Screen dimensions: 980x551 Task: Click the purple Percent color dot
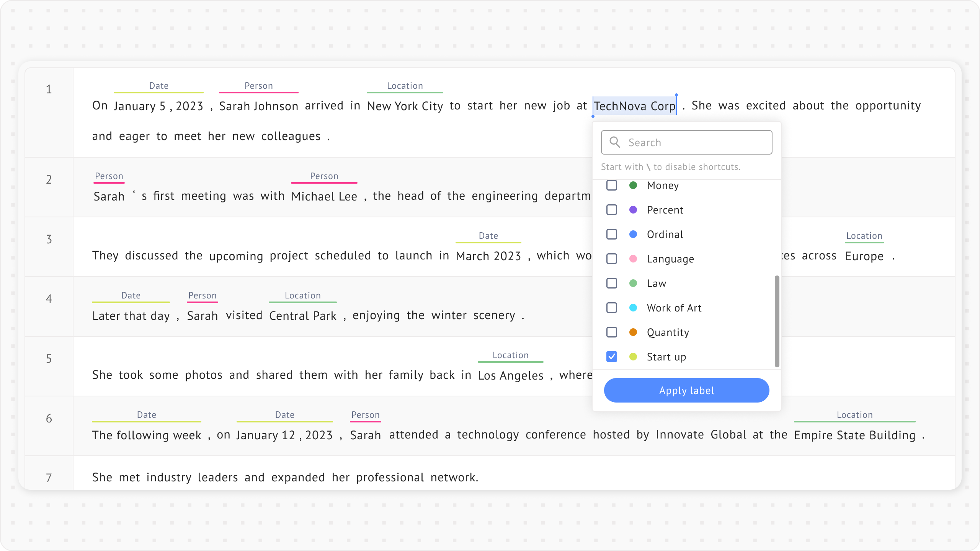[x=633, y=210]
